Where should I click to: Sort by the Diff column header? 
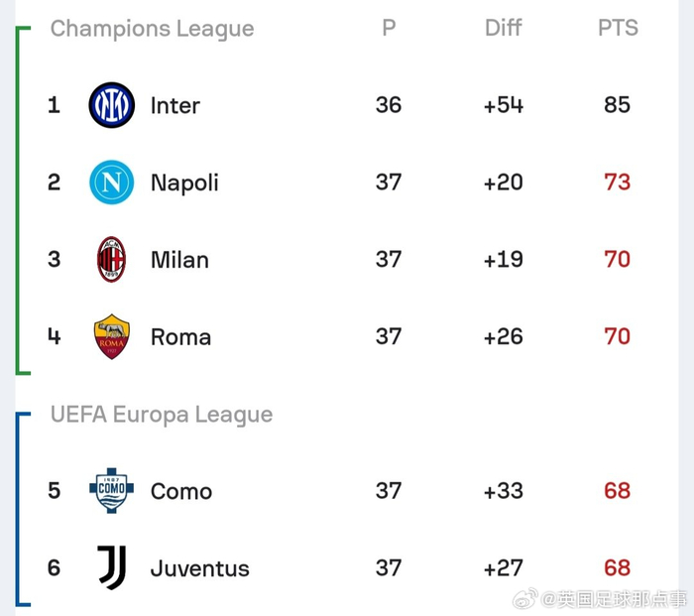click(x=504, y=28)
